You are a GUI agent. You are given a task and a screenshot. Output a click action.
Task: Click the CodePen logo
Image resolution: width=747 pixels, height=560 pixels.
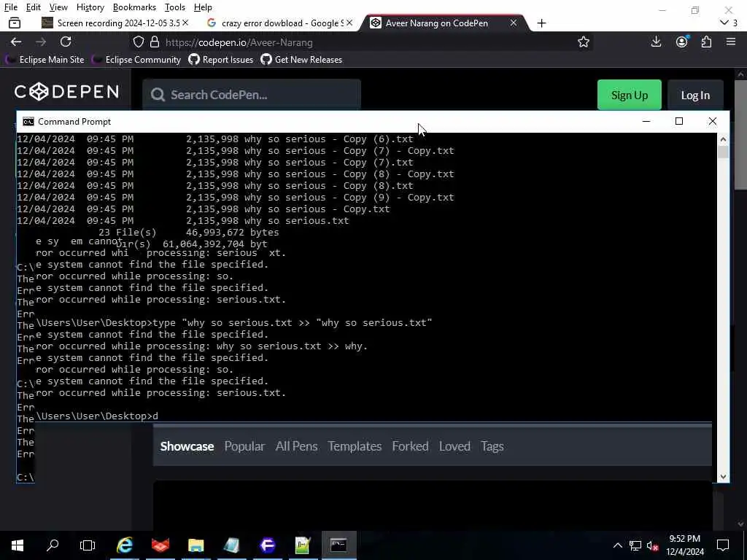click(66, 91)
